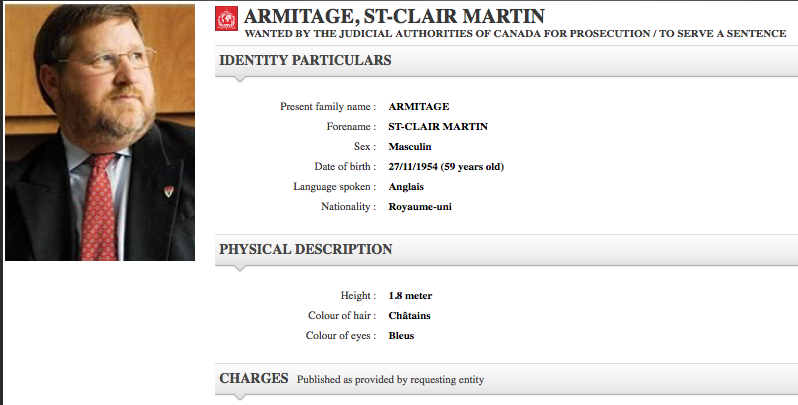Screen dimensions: 798x405
Task: Click the ARMITAGE, ST-CLAIR MARTIN heading
Action: coord(380,15)
